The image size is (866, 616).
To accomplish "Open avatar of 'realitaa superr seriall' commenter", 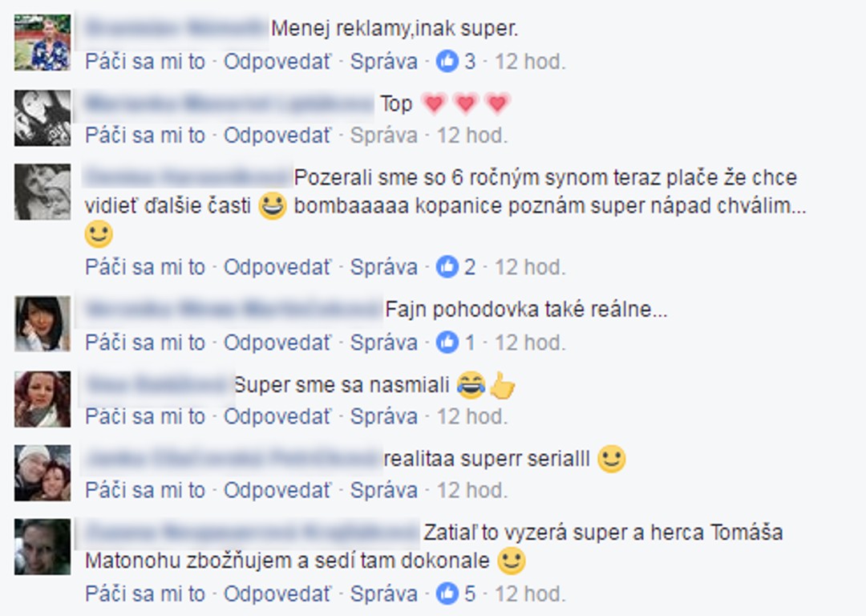I will (42, 473).
